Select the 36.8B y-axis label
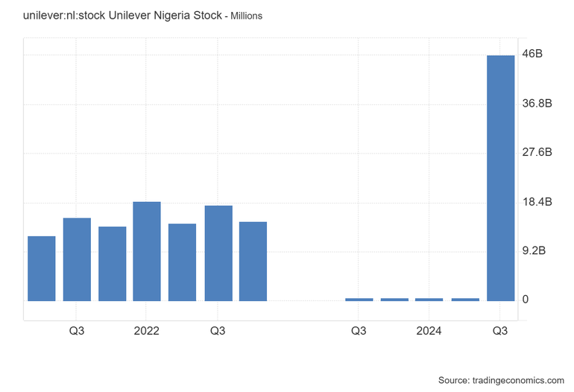 tap(537, 104)
